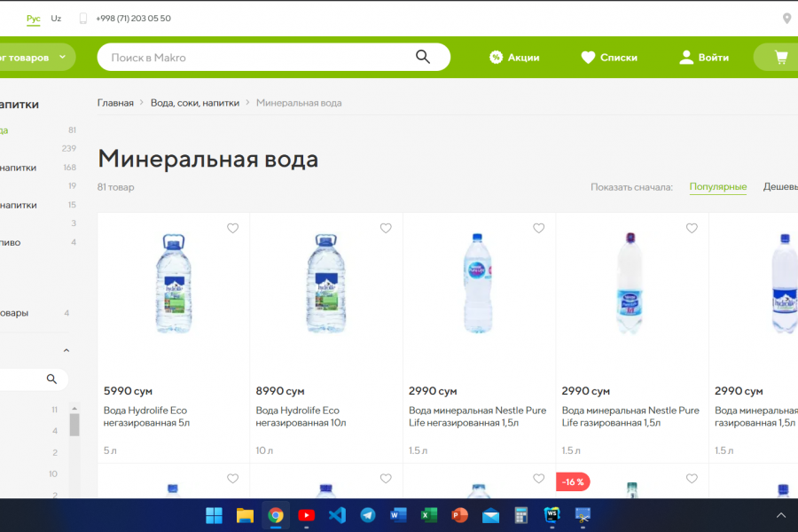Open Google Chrome from the taskbar
Screen dimensions: 798x532
click(x=276, y=515)
